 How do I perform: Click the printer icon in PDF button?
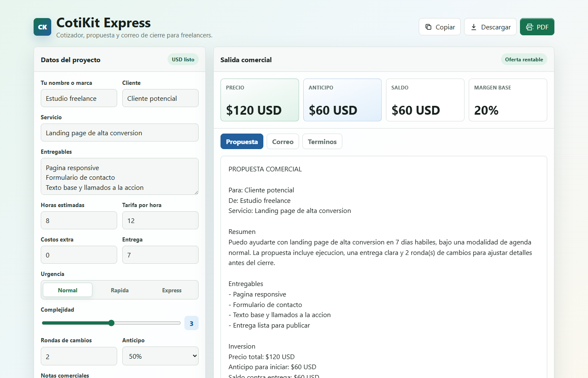[x=530, y=27]
